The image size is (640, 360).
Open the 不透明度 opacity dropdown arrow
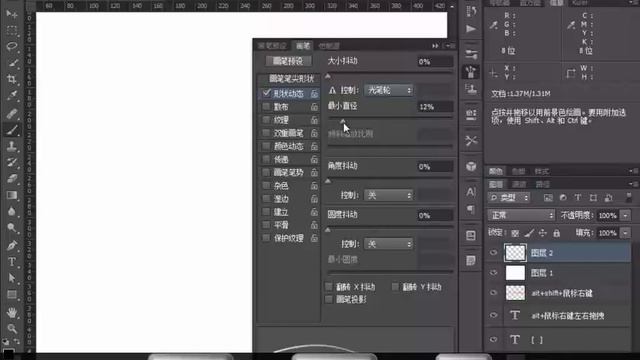(625, 215)
